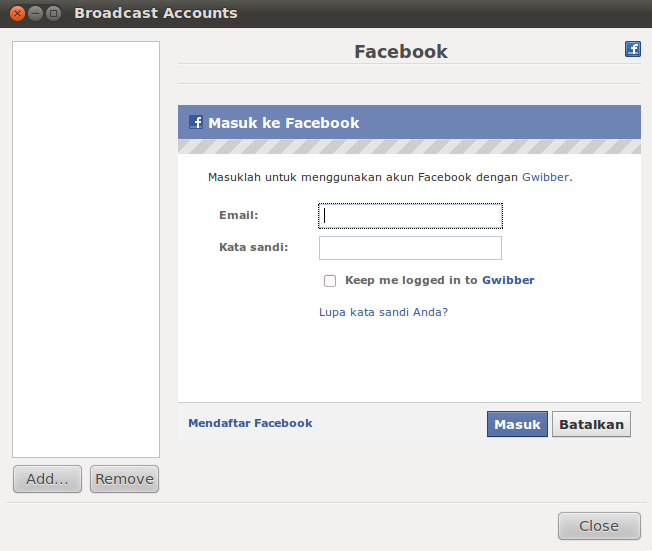The width and height of the screenshot is (652, 551).
Task: Click inside the empty accounts list pane
Action: pyautogui.click(x=86, y=250)
